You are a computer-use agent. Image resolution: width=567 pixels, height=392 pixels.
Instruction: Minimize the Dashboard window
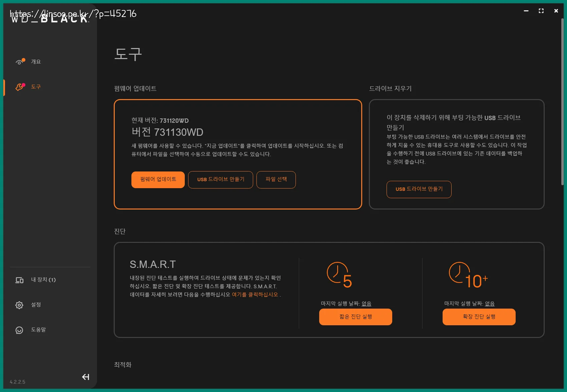(526, 11)
